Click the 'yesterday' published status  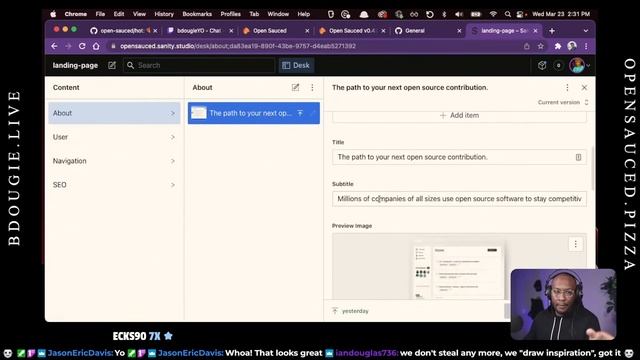pos(350,311)
